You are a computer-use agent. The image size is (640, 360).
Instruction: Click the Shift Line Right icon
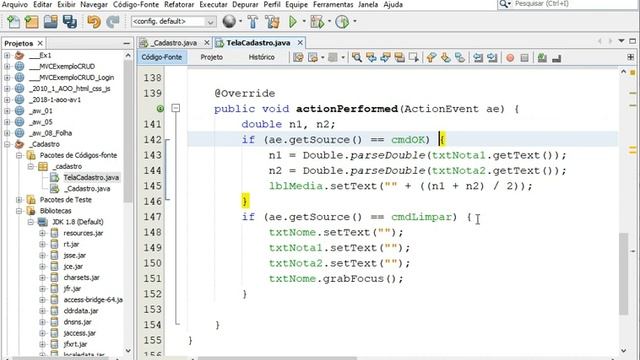coord(492,58)
